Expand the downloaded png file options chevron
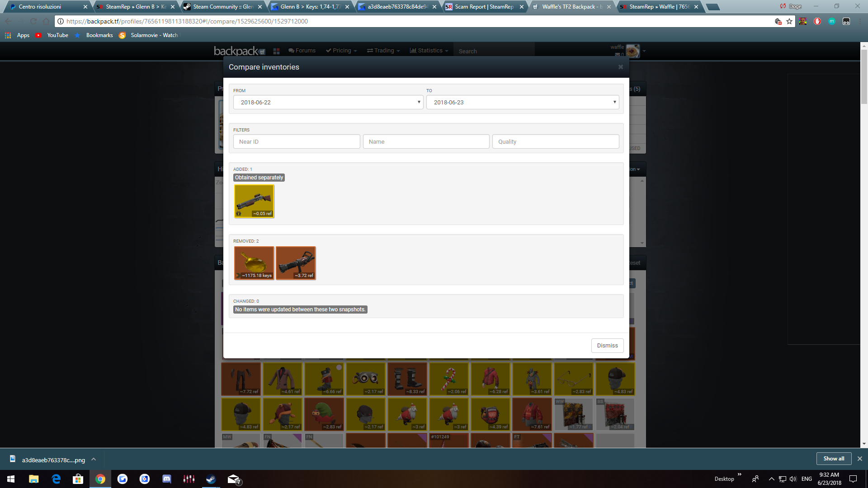This screenshot has height=488, width=868. [94, 460]
